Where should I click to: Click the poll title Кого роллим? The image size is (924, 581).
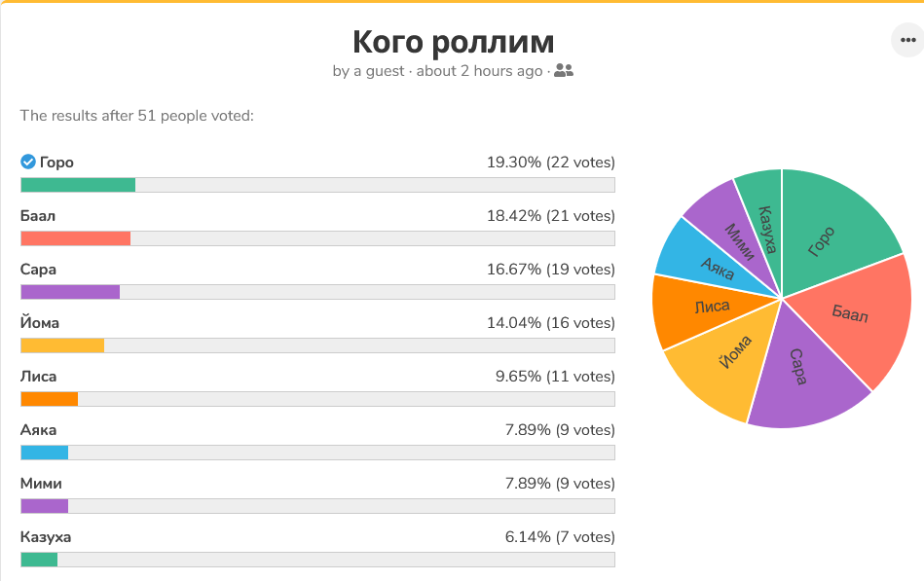[x=453, y=42]
